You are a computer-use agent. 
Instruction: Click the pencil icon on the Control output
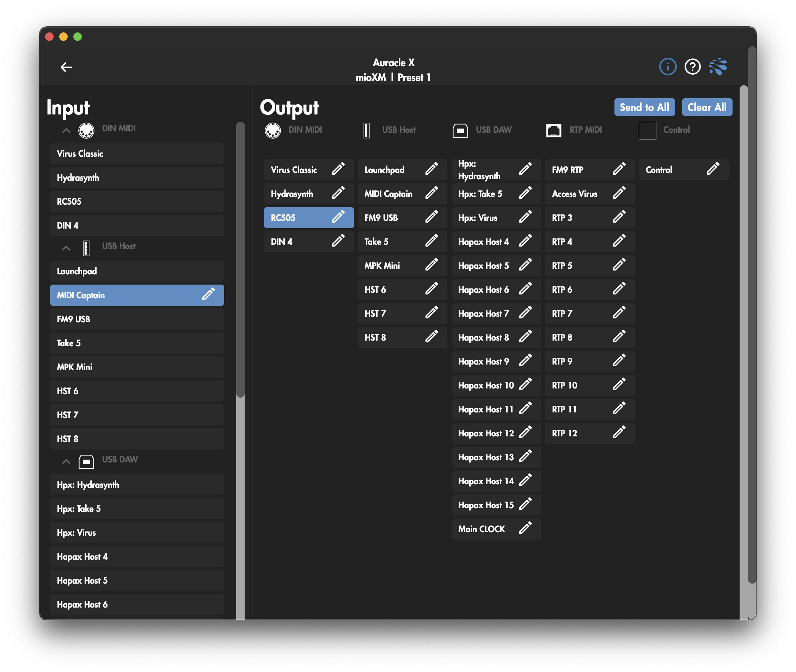click(x=712, y=169)
